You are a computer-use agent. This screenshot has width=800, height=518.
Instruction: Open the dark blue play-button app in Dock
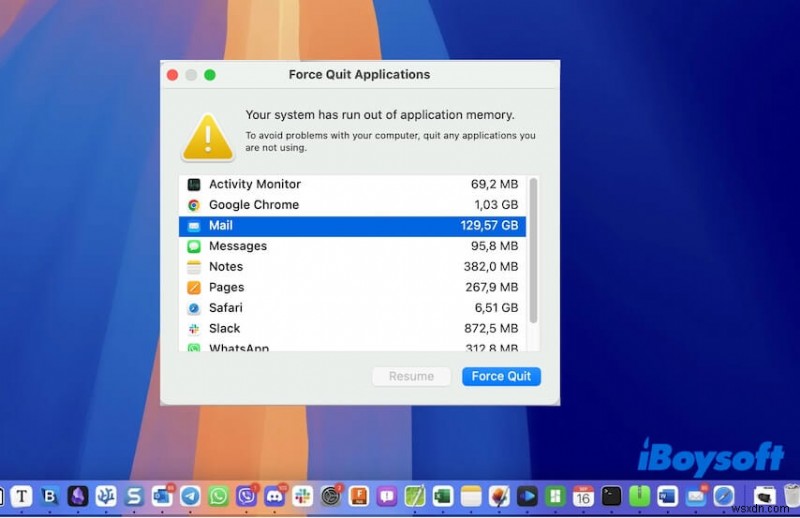[527, 496]
